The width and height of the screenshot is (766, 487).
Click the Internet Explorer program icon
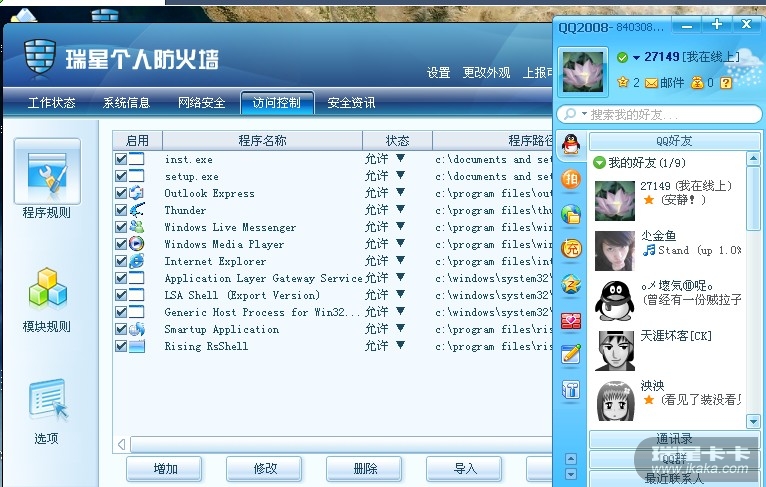coord(136,261)
